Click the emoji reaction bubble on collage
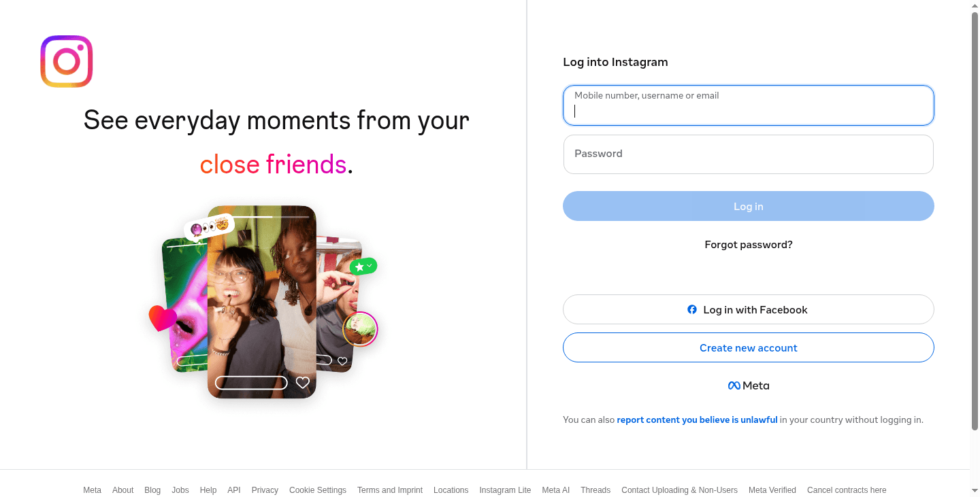Image resolution: width=980 pixels, height=497 pixels. tap(209, 226)
